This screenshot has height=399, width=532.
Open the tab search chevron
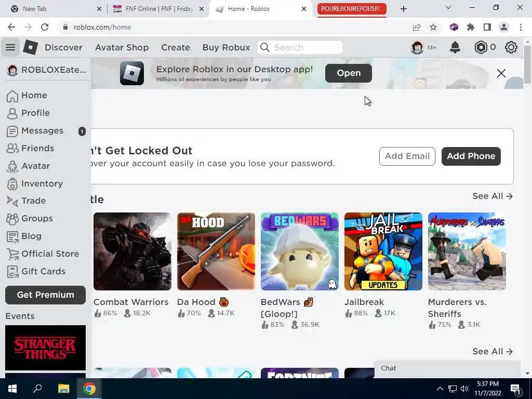pos(448,7)
